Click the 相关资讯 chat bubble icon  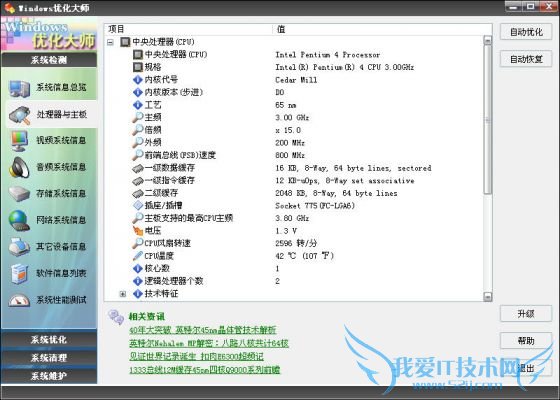point(116,317)
